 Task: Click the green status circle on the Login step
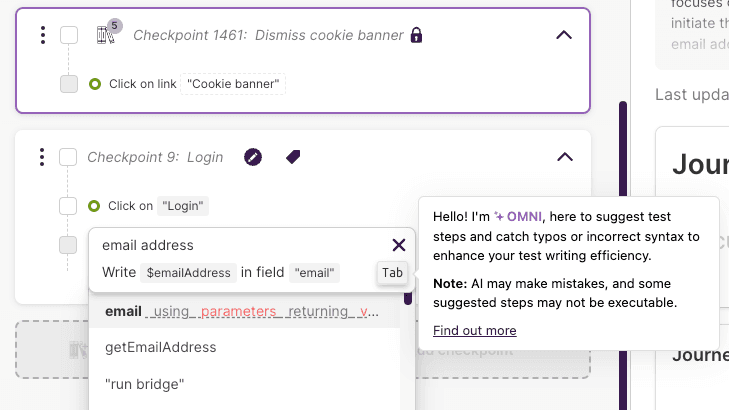pos(95,206)
